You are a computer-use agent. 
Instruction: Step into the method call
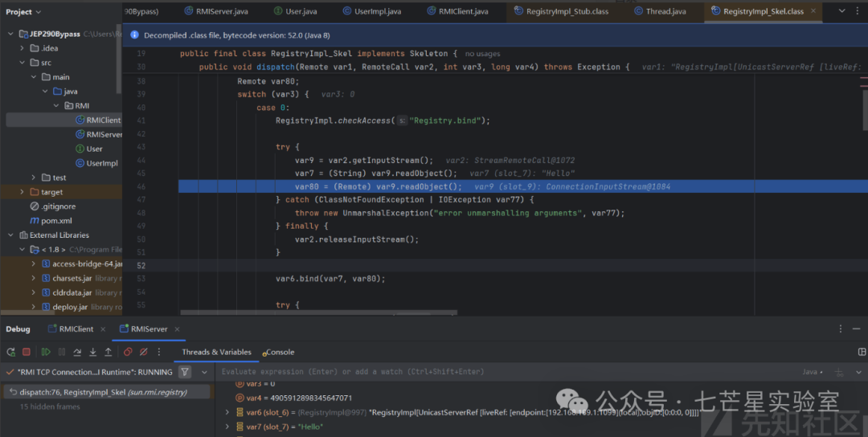(x=92, y=352)
